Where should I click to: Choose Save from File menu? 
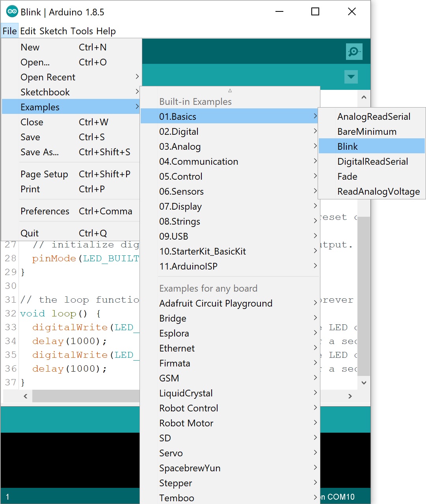[x=71, y=137]
